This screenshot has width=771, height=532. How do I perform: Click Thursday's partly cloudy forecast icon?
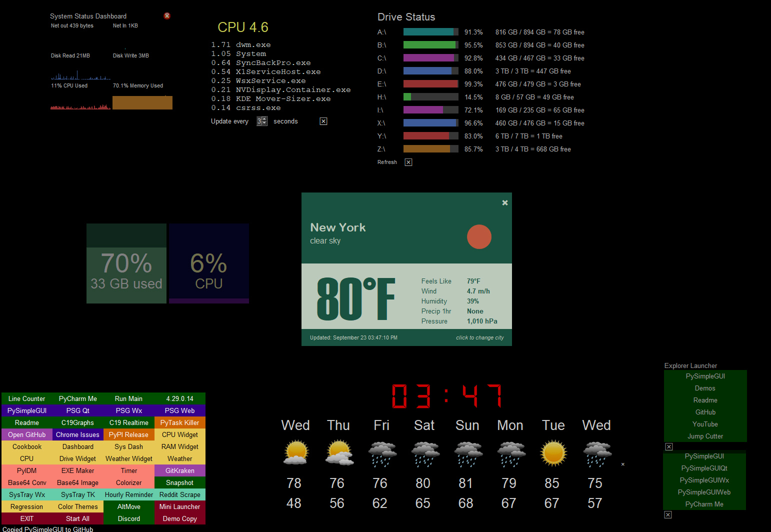pos(339,453)
